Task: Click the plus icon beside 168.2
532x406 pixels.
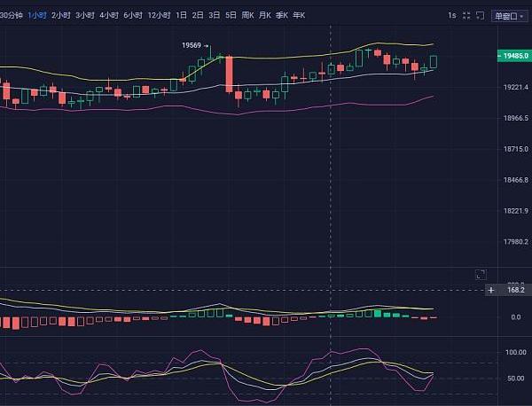Action: pos(491,290)
